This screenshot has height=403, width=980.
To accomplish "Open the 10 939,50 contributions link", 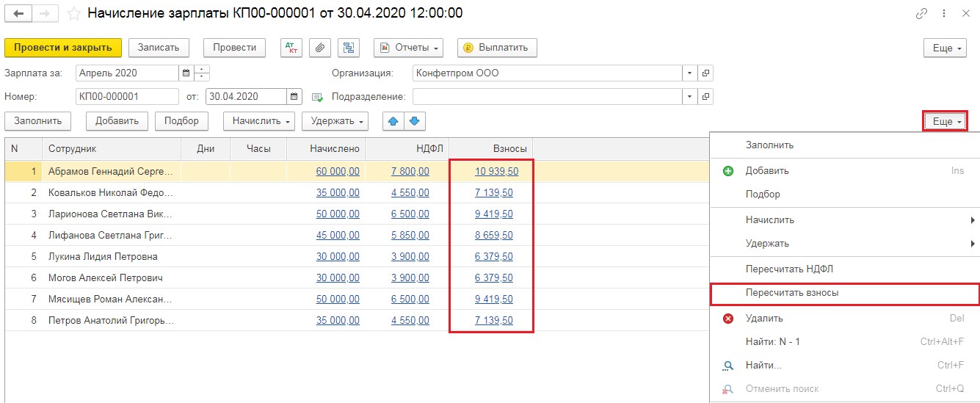I will tap(496, 171).
